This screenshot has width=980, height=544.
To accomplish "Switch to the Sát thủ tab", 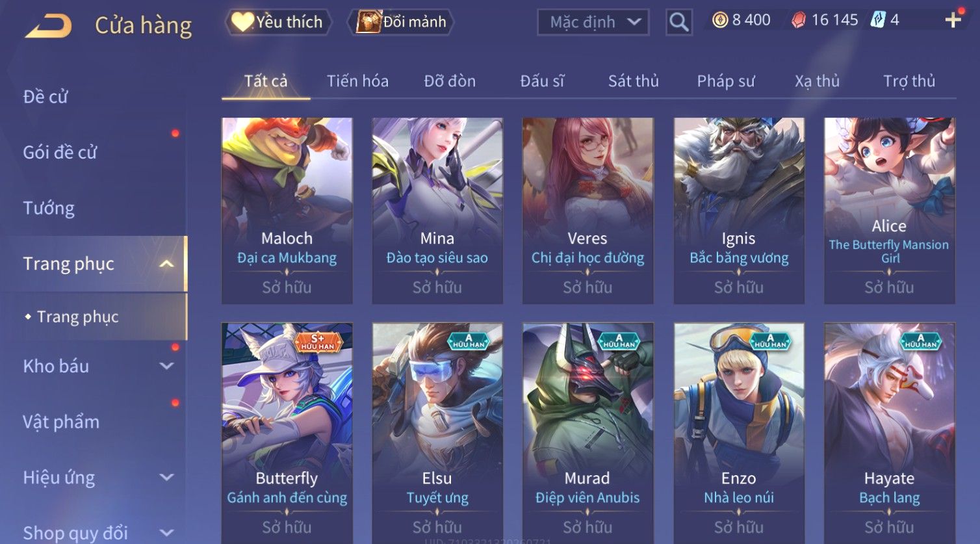I will pos(634,81).
